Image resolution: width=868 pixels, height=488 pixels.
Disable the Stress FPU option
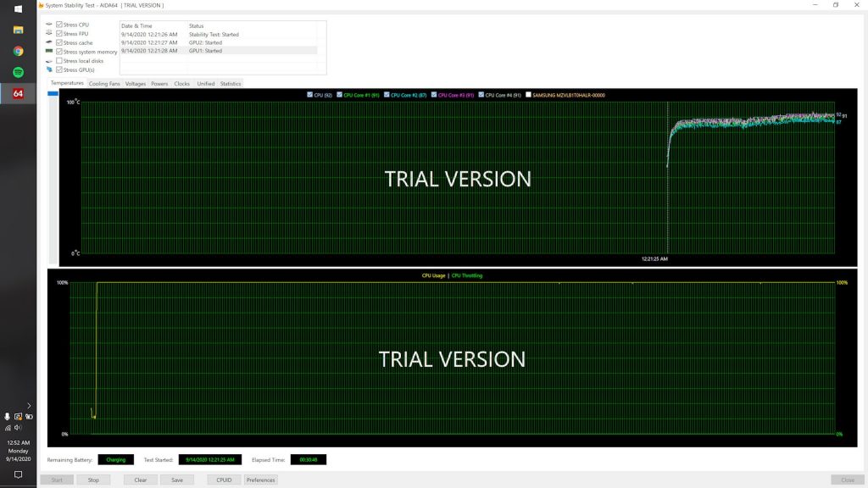(59, 33)
